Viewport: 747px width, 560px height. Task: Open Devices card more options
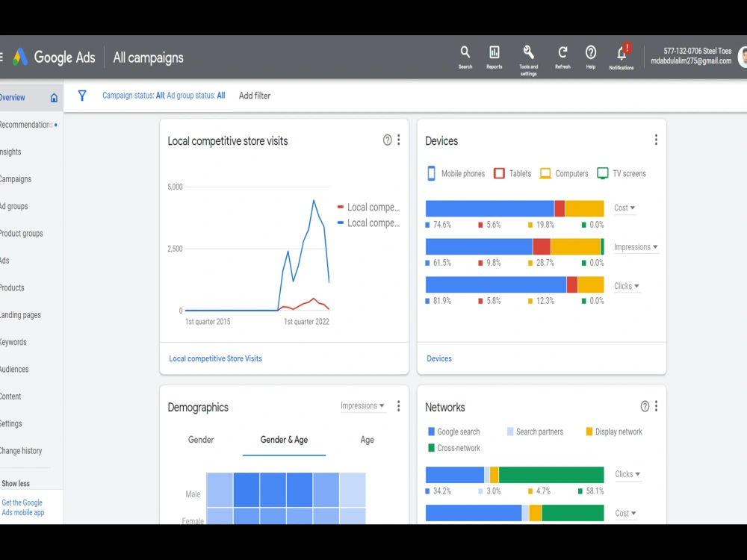tap(656, 140)
